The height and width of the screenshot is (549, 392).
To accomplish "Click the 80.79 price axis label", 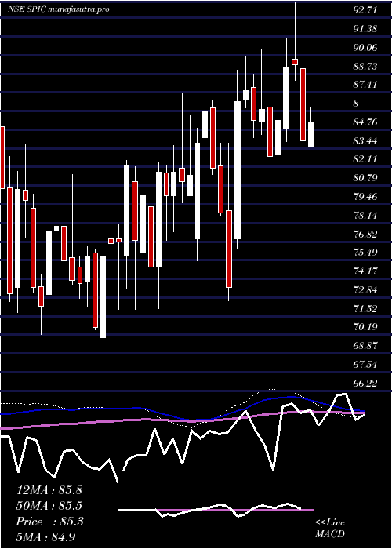I will coord(365,178).
